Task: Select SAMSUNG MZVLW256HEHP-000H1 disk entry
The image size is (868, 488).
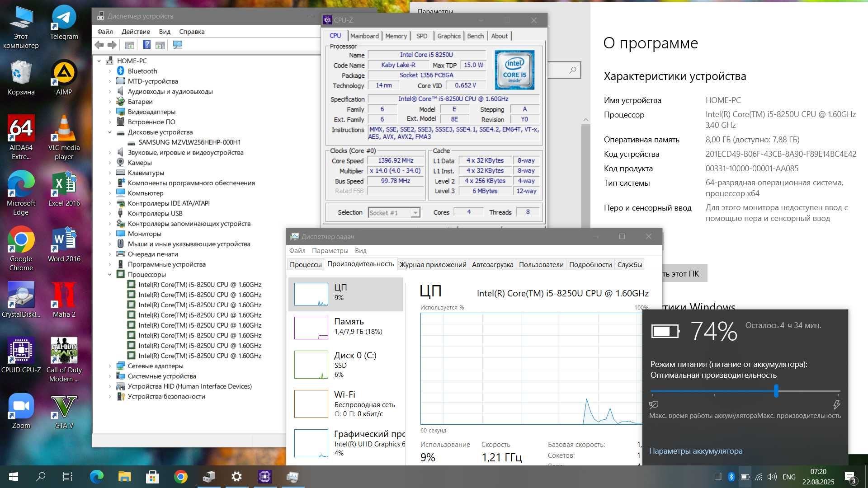Action: click(x=189, y=142)
